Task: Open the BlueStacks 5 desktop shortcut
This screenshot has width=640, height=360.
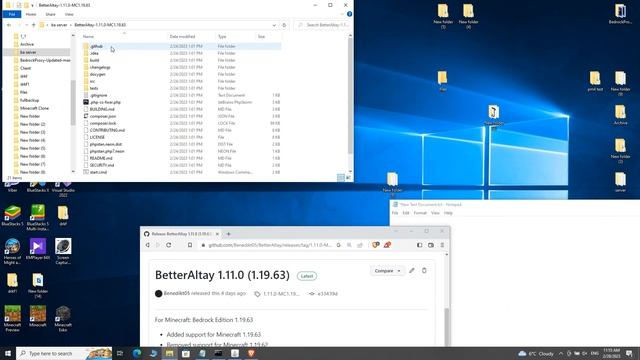Action: click(x=12, y=216)
